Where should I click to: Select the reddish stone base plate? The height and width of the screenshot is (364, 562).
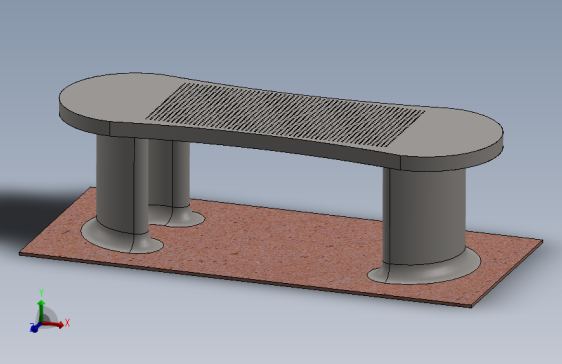pyautogui.click(x=280, y=247)
